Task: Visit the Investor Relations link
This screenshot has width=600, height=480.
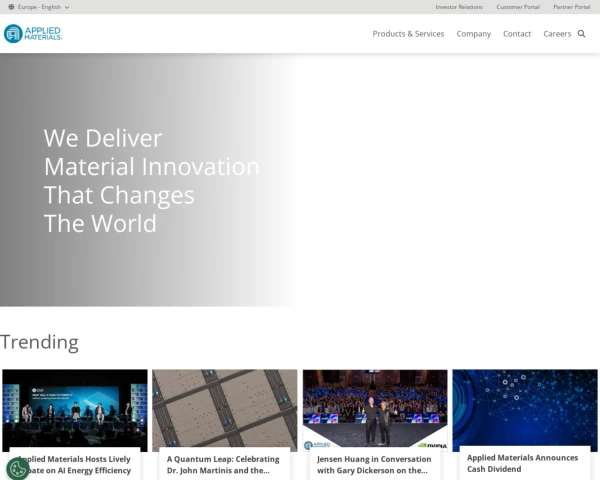Action: pyautogui.click(x=459, y=7)
